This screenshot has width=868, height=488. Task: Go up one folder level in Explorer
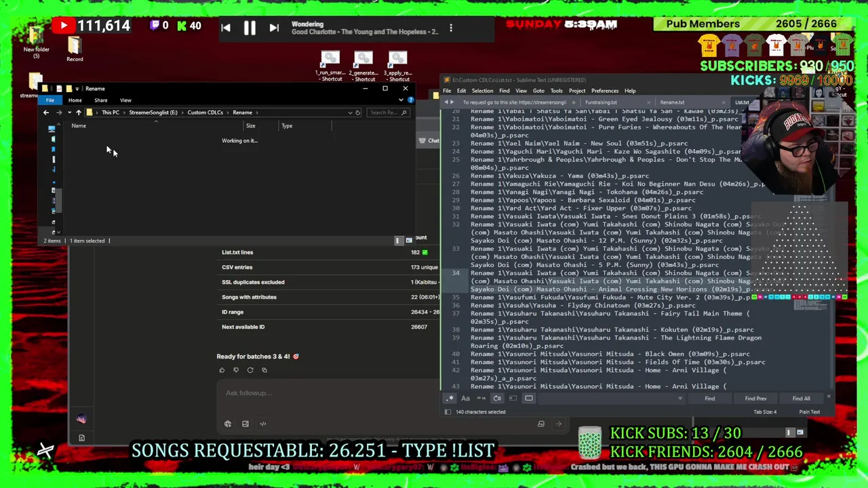click(79, 113)
